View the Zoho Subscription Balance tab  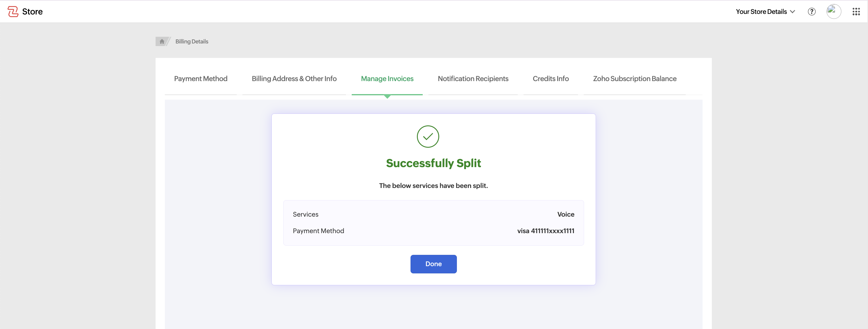pyautogui.click(x=634, y=78)
